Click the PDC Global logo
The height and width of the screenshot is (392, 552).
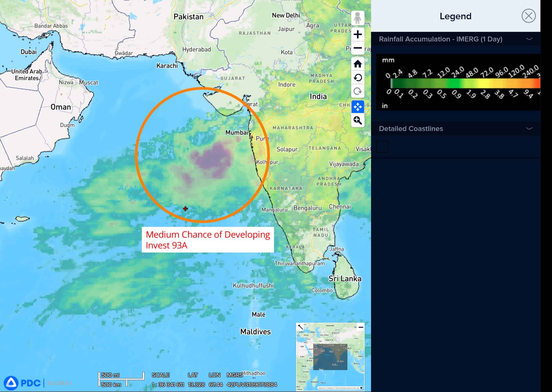38,383
